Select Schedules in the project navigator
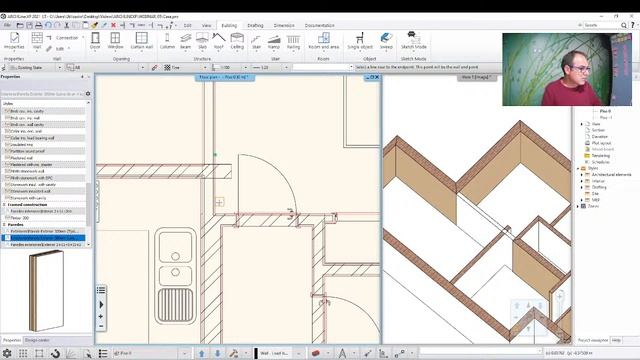640x360 pixels. pos(600,162)
